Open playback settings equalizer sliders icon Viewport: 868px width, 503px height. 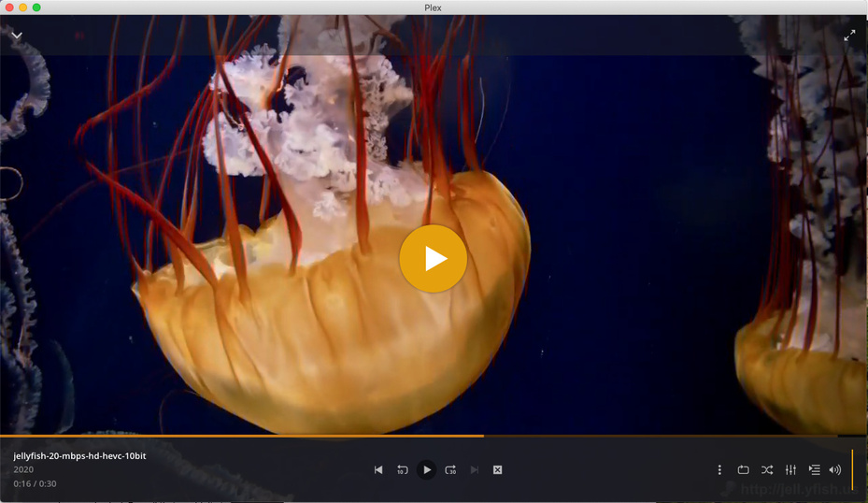pyautogui.click(x=791, y=469)
